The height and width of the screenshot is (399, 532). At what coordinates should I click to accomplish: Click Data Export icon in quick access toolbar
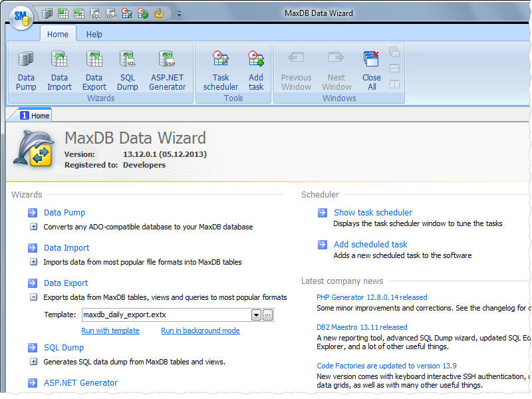pyautogui.click(x=79, y=13)
